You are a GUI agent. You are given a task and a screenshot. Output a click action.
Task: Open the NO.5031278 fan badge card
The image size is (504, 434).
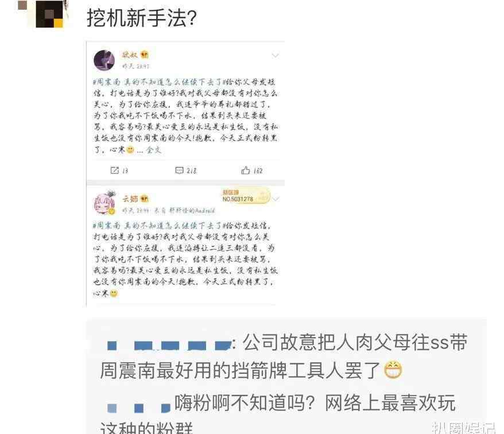coord(246,196)
